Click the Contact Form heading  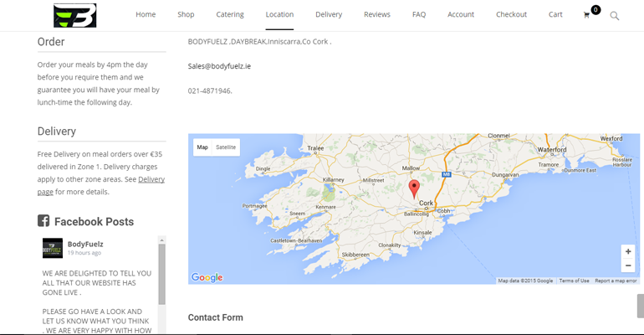(x=216, y=317)
